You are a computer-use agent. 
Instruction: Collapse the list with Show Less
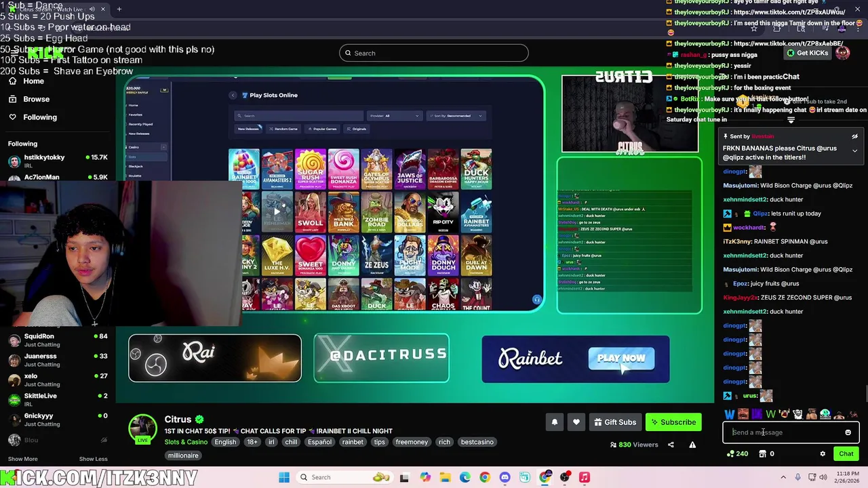coord(93,459)
